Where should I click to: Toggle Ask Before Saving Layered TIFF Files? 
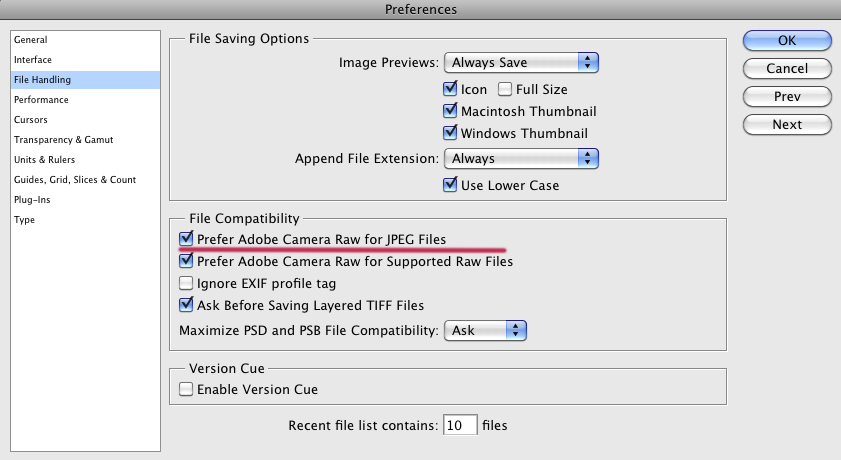tap(186, 305)
